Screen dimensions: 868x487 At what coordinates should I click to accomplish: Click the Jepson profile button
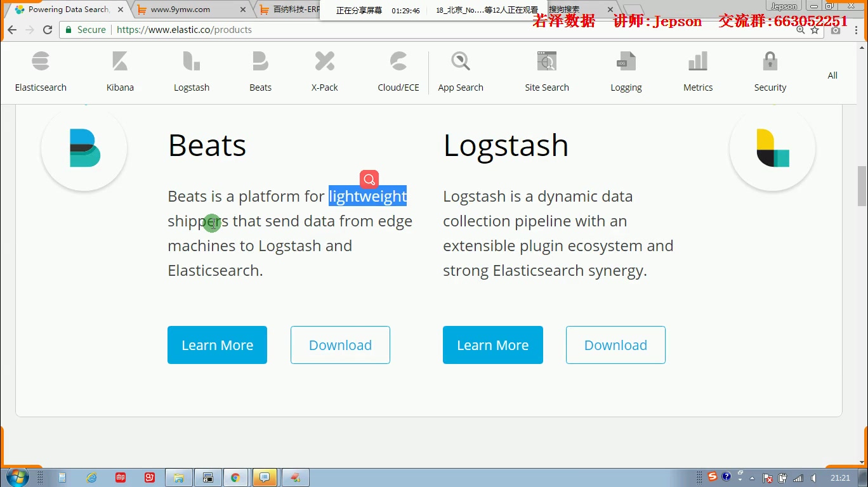point(784,6)
